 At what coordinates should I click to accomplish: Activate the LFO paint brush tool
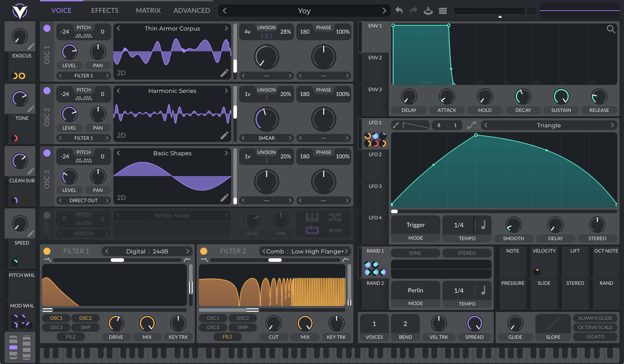(396, 125)
